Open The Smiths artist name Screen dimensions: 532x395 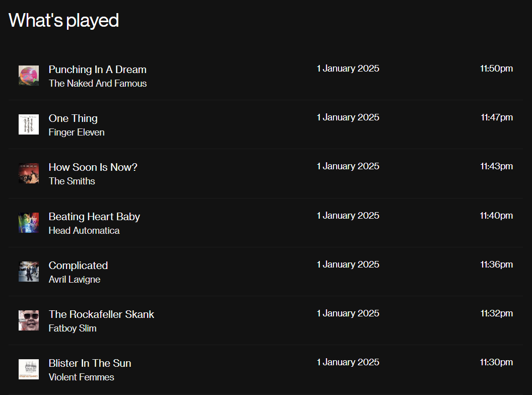(72, 181)
